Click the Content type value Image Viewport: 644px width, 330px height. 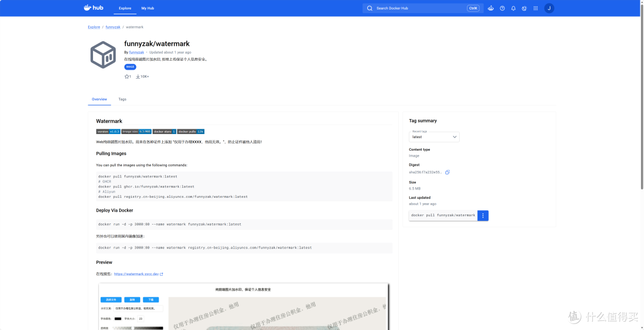tap(414, 156)
